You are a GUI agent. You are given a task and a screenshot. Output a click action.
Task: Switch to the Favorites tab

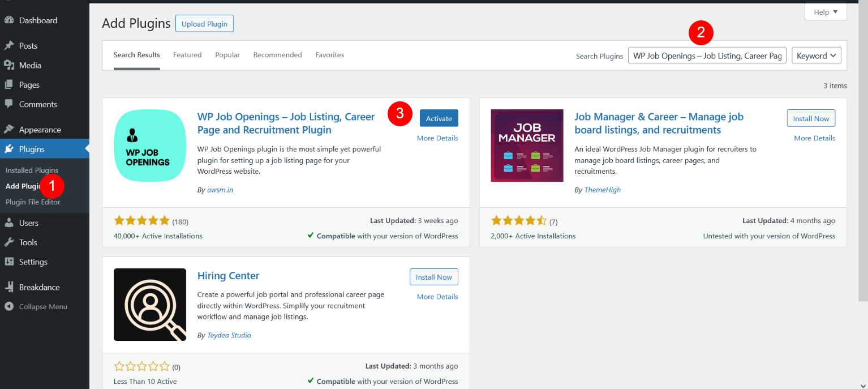pos(330,55)
